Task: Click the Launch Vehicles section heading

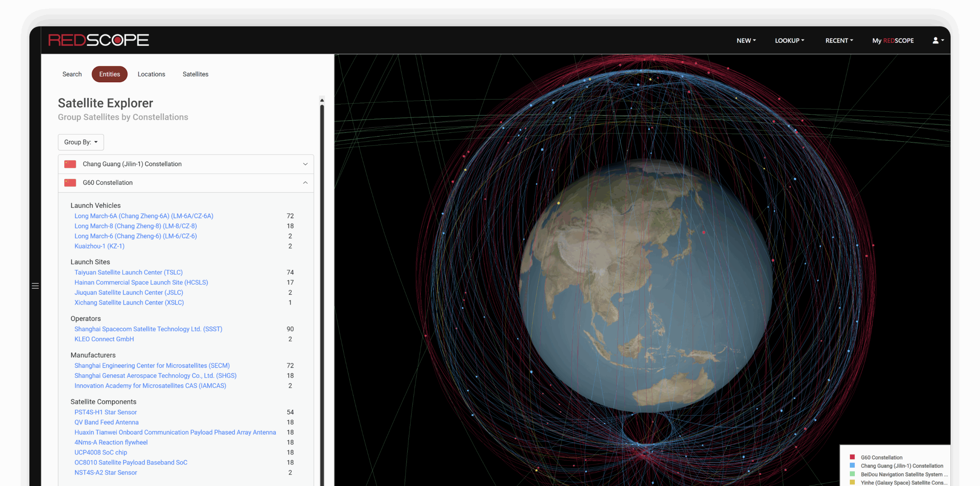Action: tap(96, 205)
